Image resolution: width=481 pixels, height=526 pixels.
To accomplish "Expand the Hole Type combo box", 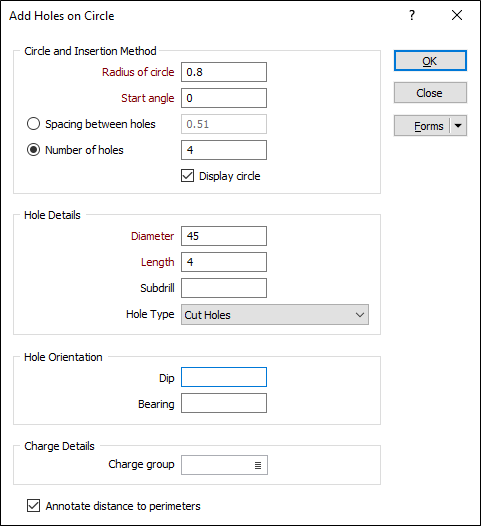I will click(275, 315).
